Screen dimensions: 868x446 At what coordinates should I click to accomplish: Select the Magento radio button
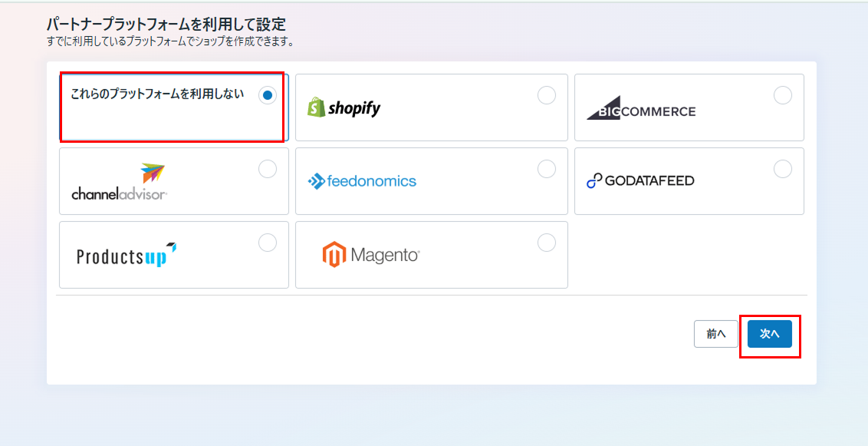pyautogui.click(x=546, y=243)
